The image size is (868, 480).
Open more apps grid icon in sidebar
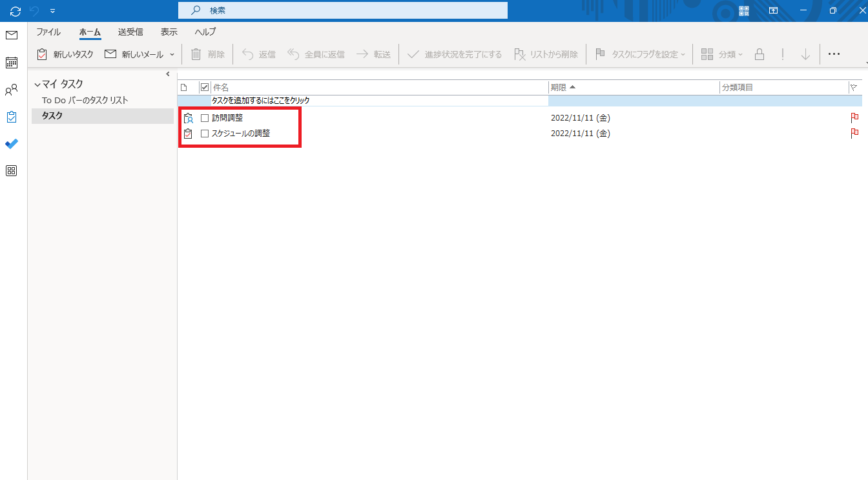(12, 171)
